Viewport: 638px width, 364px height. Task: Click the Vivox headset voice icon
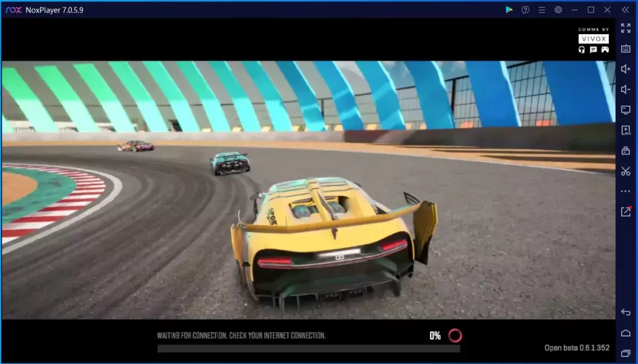[x=581, y=50]
